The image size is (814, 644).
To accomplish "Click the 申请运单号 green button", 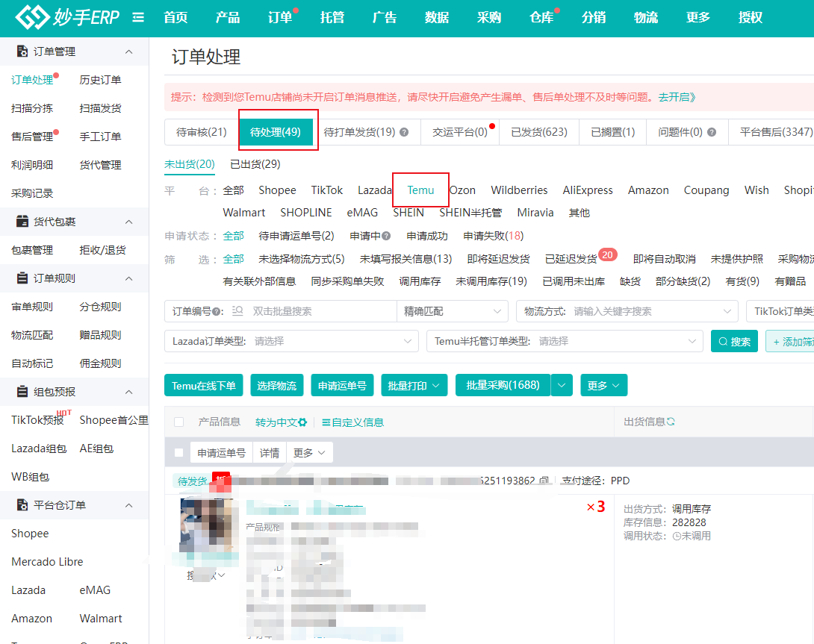I will pyautogui.click(x=342, y=385).
